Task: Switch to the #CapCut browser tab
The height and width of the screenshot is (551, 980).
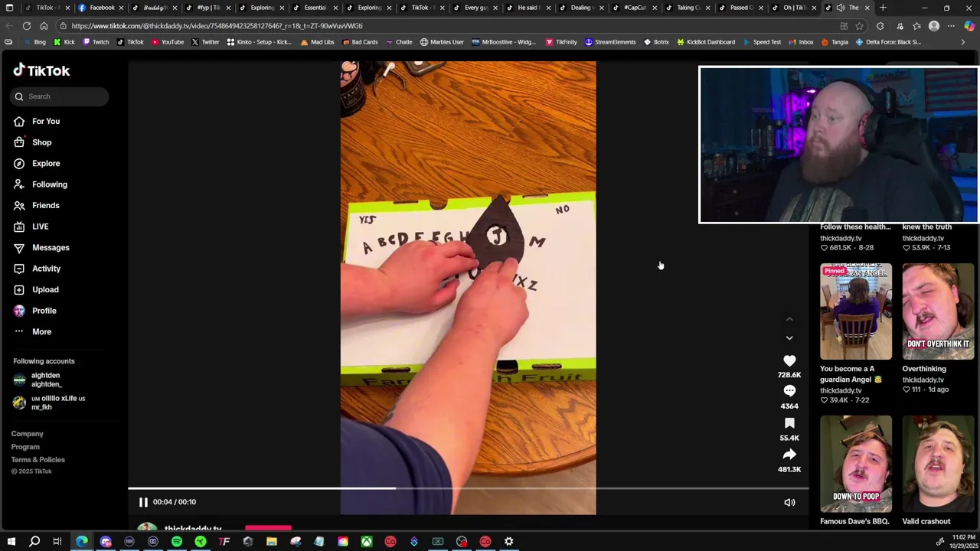Action: click(x=635, y=8)
